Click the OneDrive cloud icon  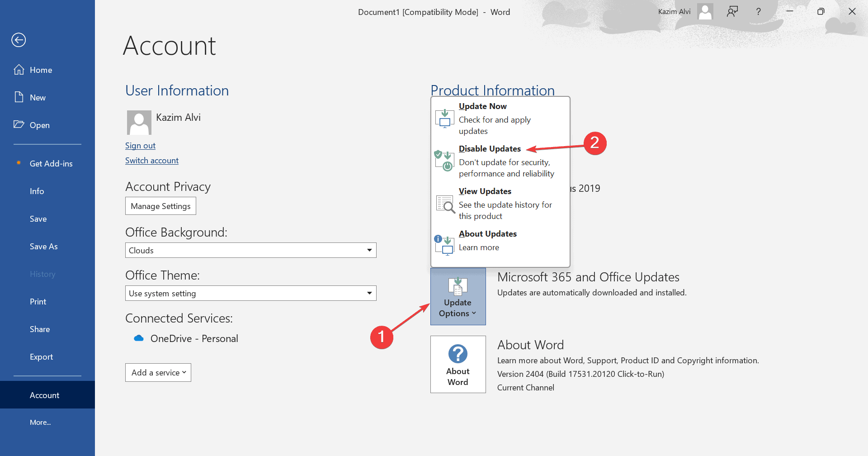139,338
